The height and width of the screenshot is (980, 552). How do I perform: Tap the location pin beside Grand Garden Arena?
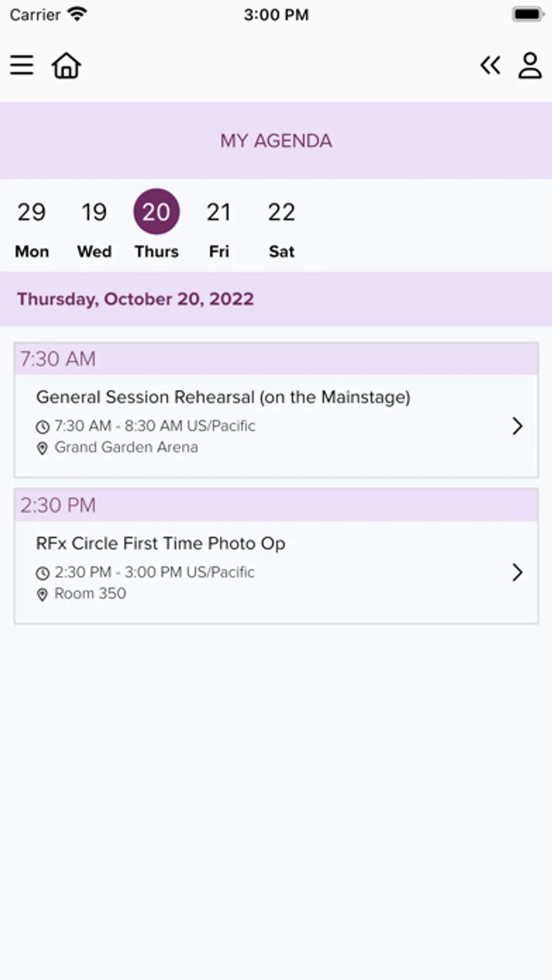pyautogui.click(x=42, y=448)
